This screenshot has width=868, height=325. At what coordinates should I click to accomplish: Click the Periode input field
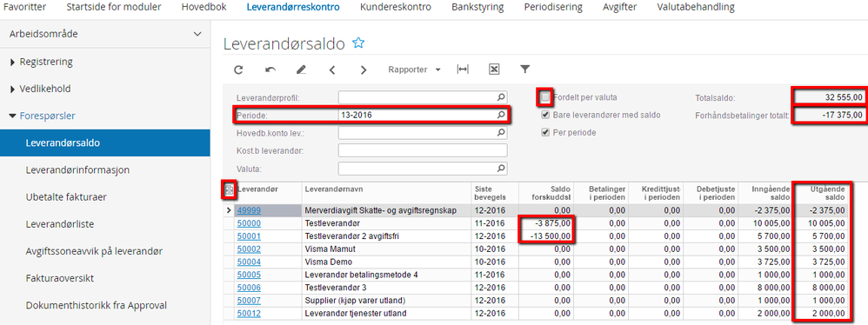pyautogui.click(x=423, y=115)
